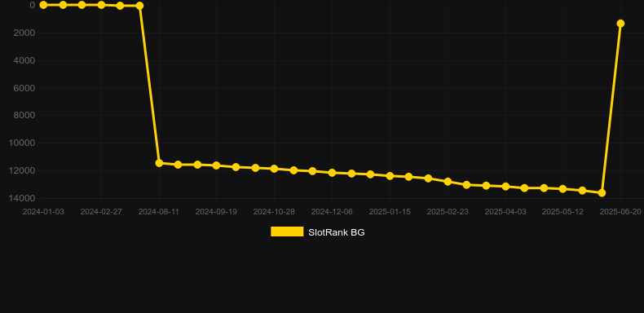Click the 2000 y-axis label
This screenshot has width=644, height=313.
click(x=24, y=33)
